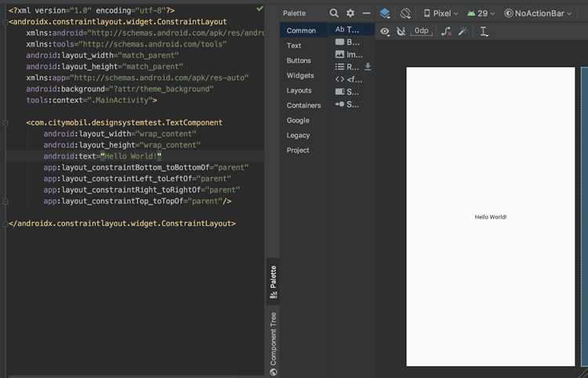Select the Legacy palette category
The height and width of the screenshot is (378, 588).
(303, 136)
